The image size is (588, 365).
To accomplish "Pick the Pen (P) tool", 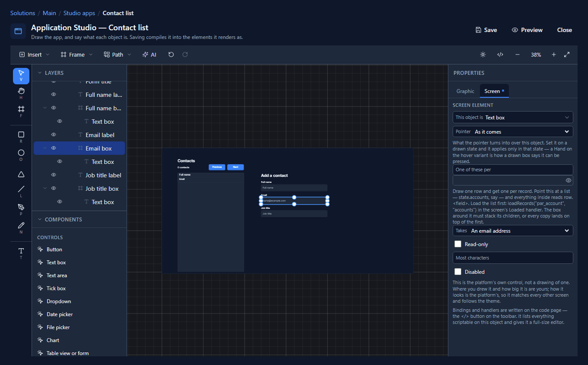I will point(21,209).
